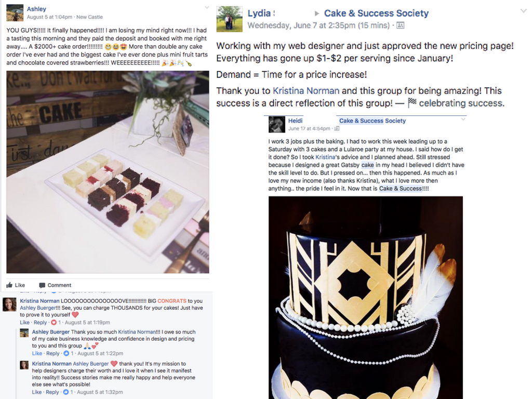Click the group privacy icon on Lydia's post

(x=401, y=25)
